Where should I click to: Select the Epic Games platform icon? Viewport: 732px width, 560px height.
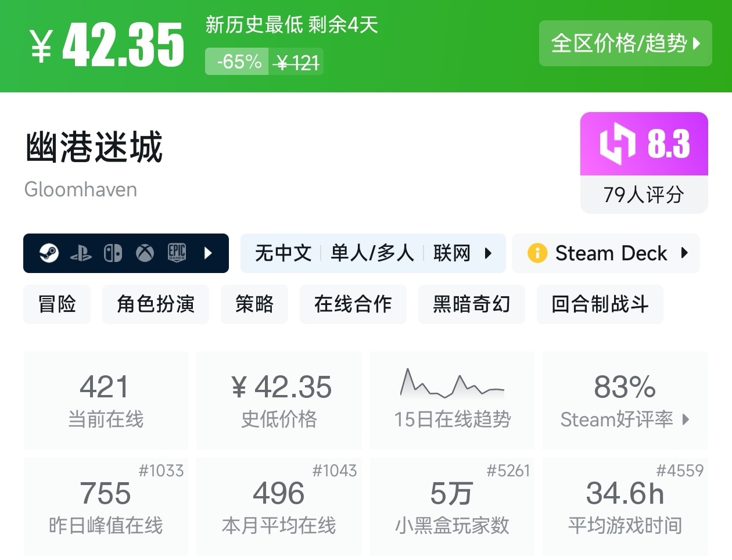(175, 253)
